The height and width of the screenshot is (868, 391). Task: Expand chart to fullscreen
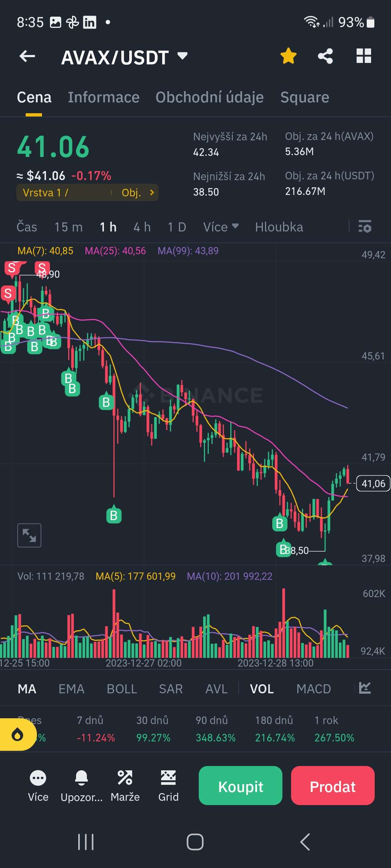tap(29, 535)
